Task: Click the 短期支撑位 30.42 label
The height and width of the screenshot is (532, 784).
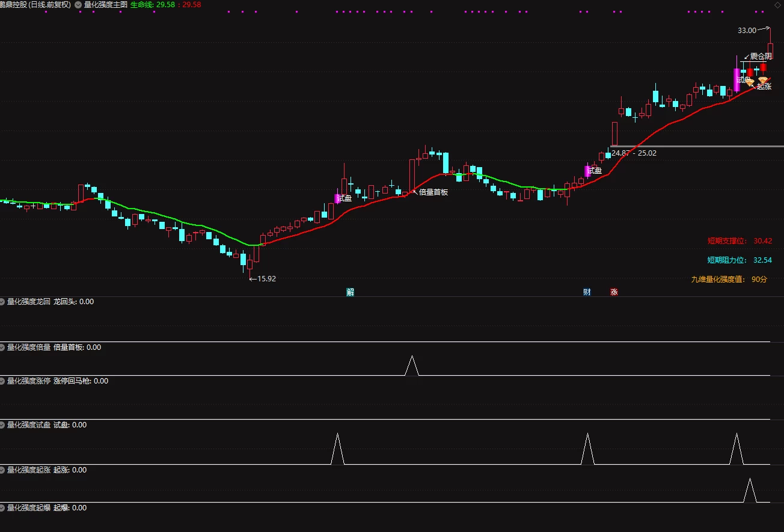Action: [x=740, y=241]
